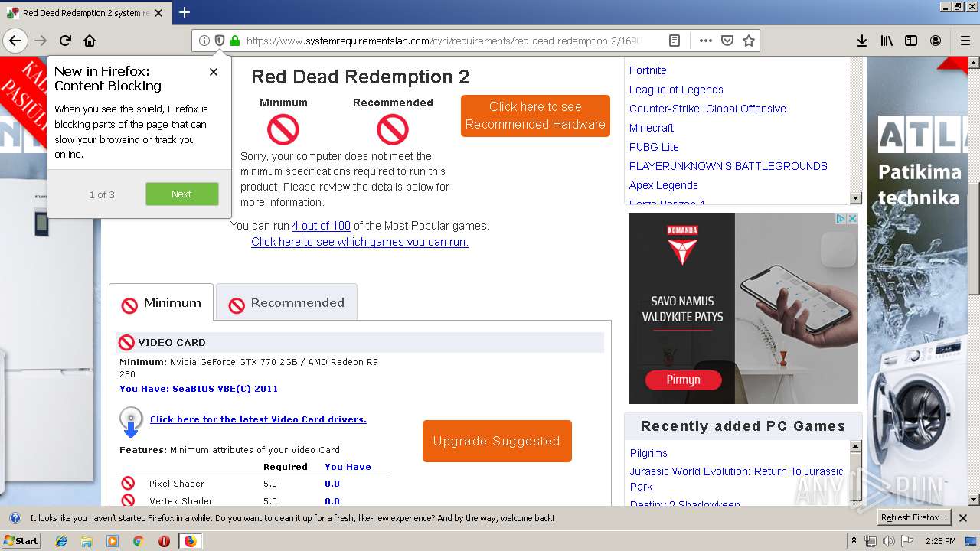This screenshot has width=980, height=551.
Task: Open the Firefox account icon
Action: coord(936,41)
